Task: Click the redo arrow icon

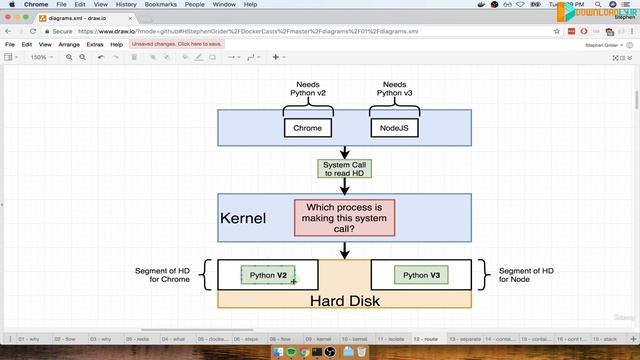Action: pyautogui.click(x=116, y=58)
